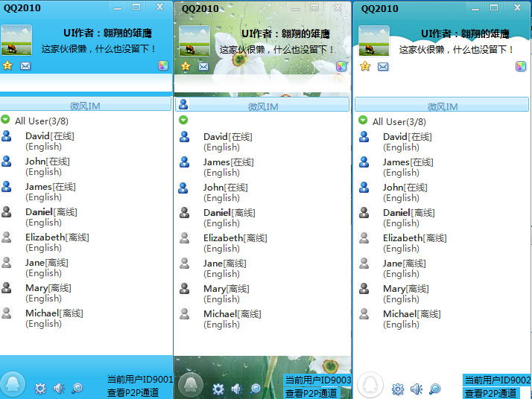Click 查看P2P通道 in the ID9003 window
532x399 pixels.
[x=311, y=394]
